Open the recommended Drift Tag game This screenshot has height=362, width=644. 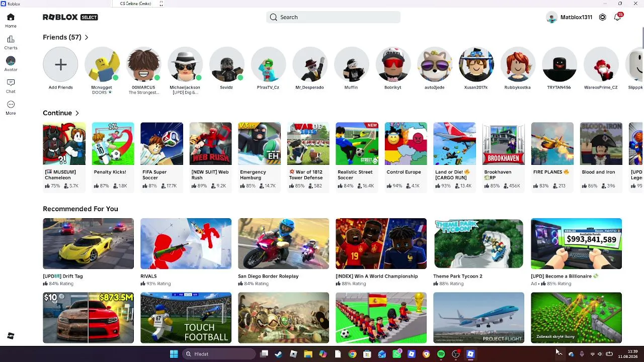click(x=89, y=252)
